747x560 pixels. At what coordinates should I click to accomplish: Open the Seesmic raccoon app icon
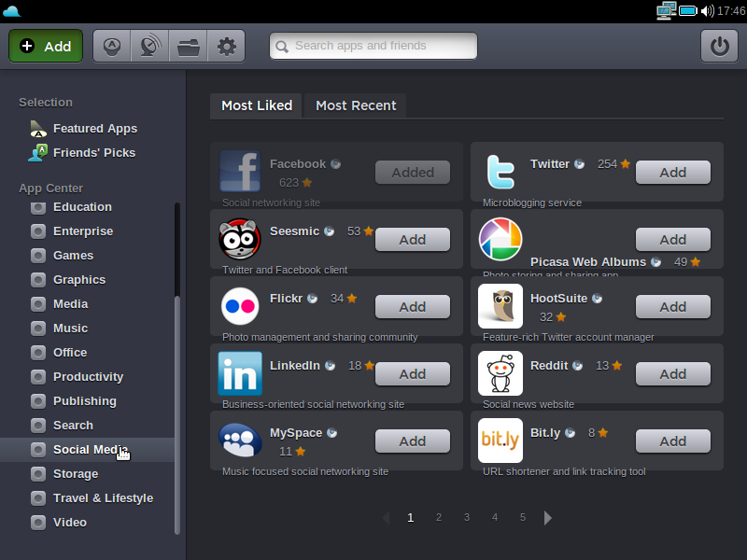coord(240,239)
